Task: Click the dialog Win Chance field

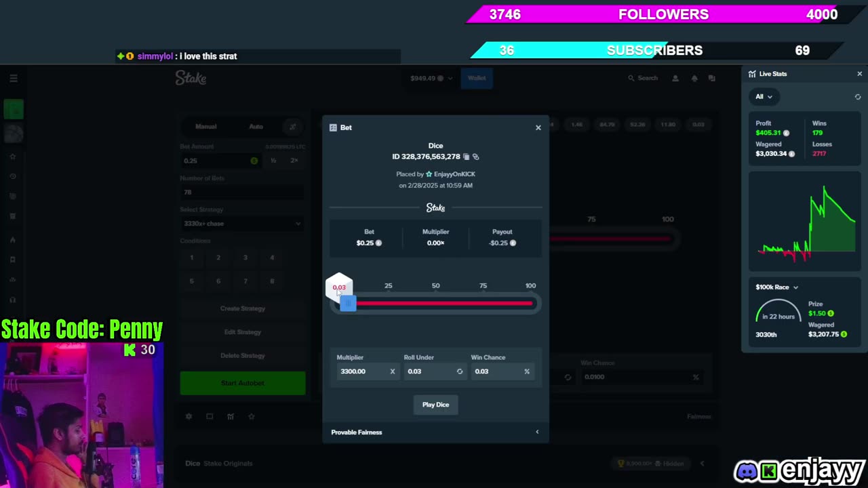Action: [502, 371]
